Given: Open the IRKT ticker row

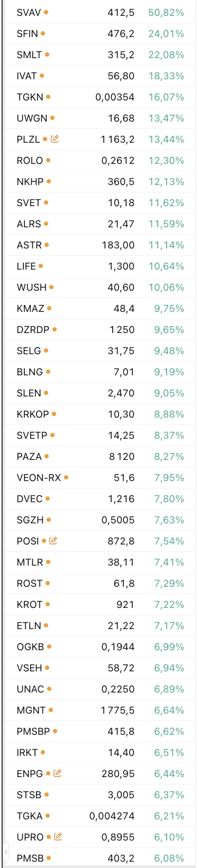Looking at the screenshot, I should tap(101, 752).
